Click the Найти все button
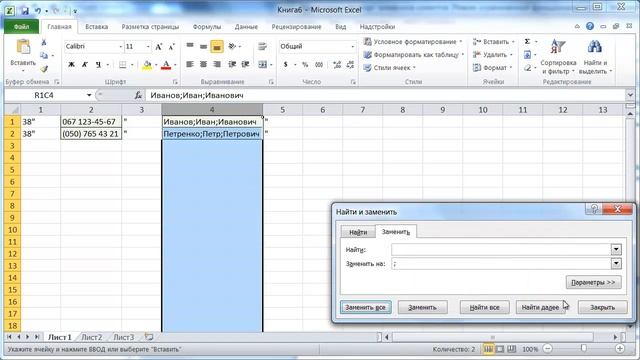This screenshot has width=640, height=360. tap(484, 307)
